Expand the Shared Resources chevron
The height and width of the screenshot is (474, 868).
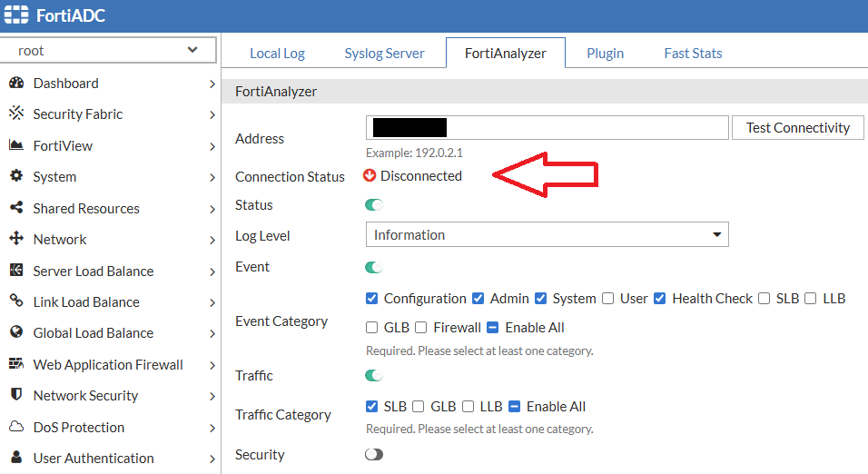click(x=212, y=209)
